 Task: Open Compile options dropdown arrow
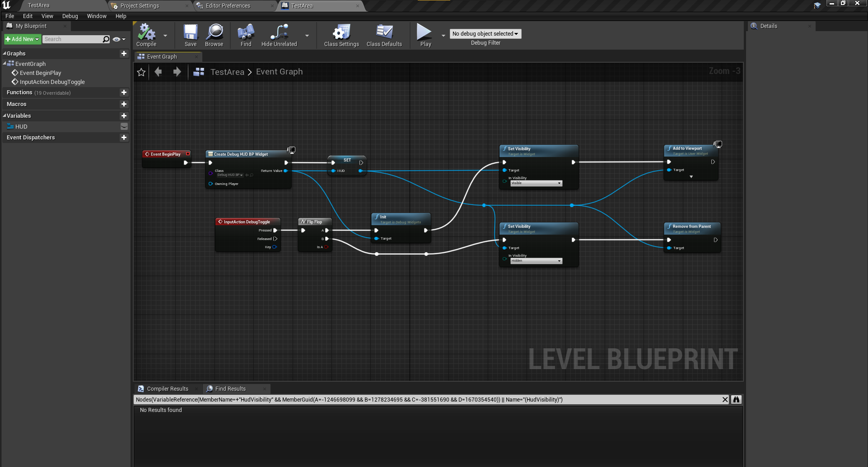165,36
